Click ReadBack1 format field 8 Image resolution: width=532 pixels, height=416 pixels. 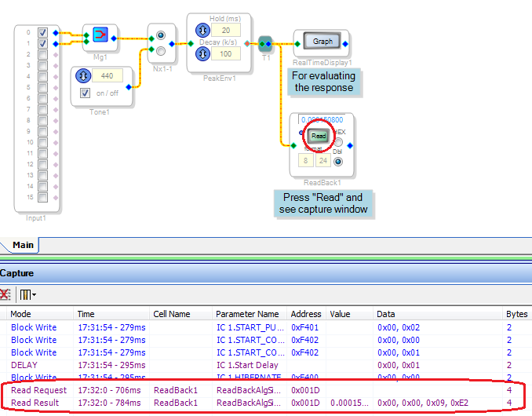[x=306, y=160]
